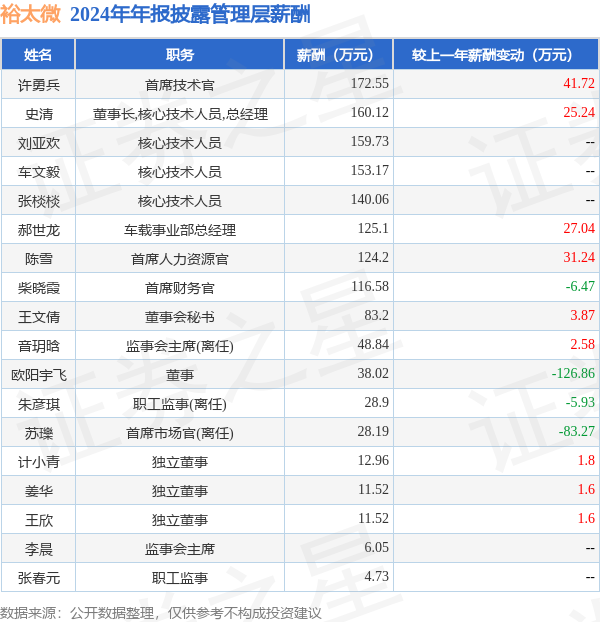Select the name 车文毅
600x622 pixels.
click(39, 172)
